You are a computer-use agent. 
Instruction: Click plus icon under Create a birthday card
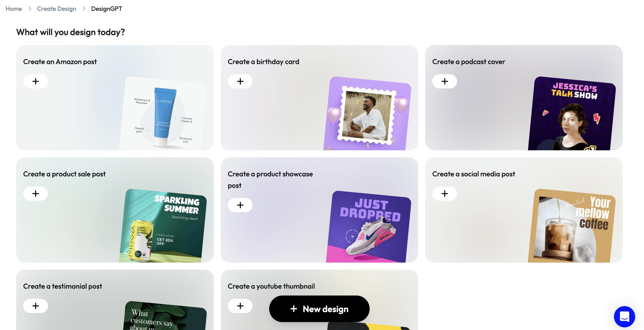click(240, 81)
